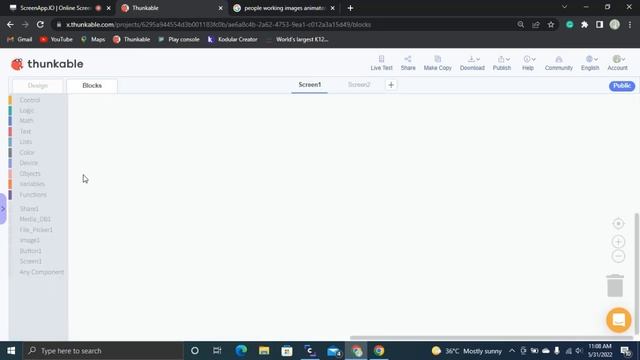Open Any Component blocks

pyautogui.click(x=42, y=272)
